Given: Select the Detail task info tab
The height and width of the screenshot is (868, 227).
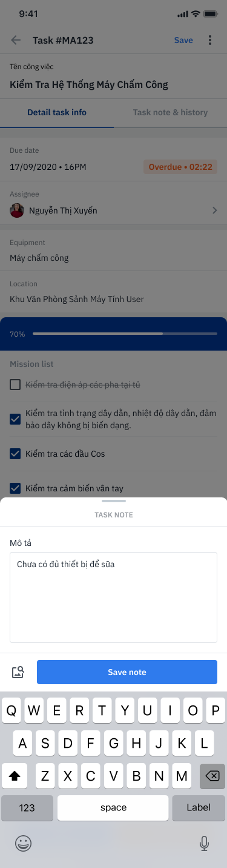Looking at the screenshot, I should pyautogui.click(x=57, y=112).
